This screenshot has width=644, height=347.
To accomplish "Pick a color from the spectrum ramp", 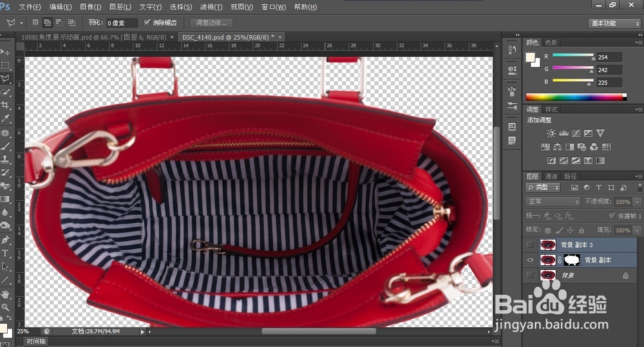I will point(576,97).
